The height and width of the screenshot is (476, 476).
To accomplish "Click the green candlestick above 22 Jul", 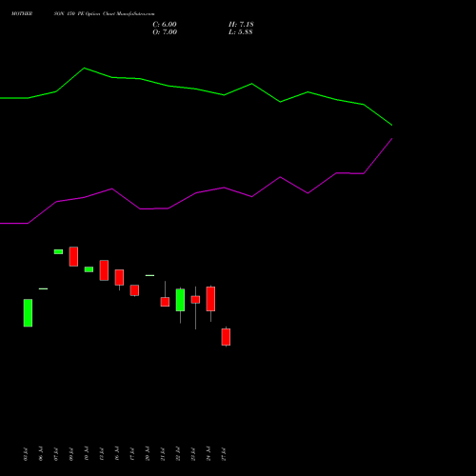I will pyautogui.click(x=180, y=300).
